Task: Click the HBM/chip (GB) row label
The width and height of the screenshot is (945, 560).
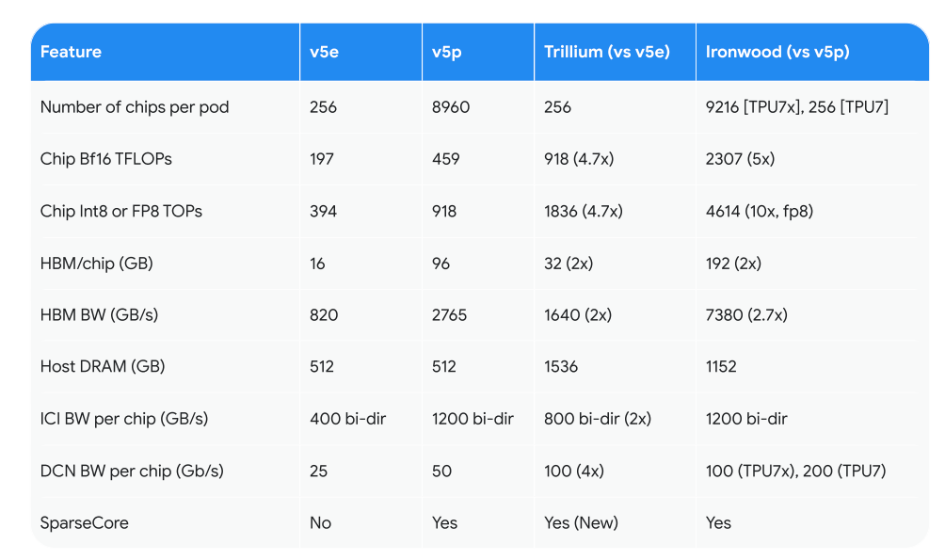Action: pyautogui.click(x=96, y=264)
